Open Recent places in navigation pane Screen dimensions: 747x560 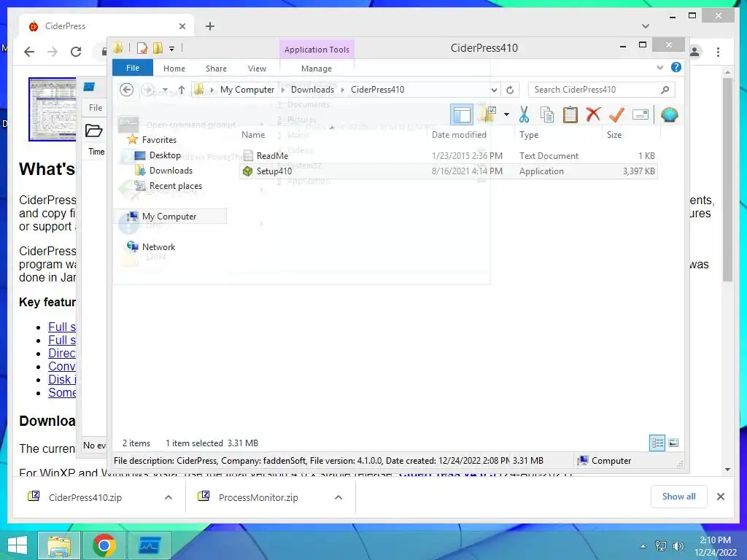point(175,186)
